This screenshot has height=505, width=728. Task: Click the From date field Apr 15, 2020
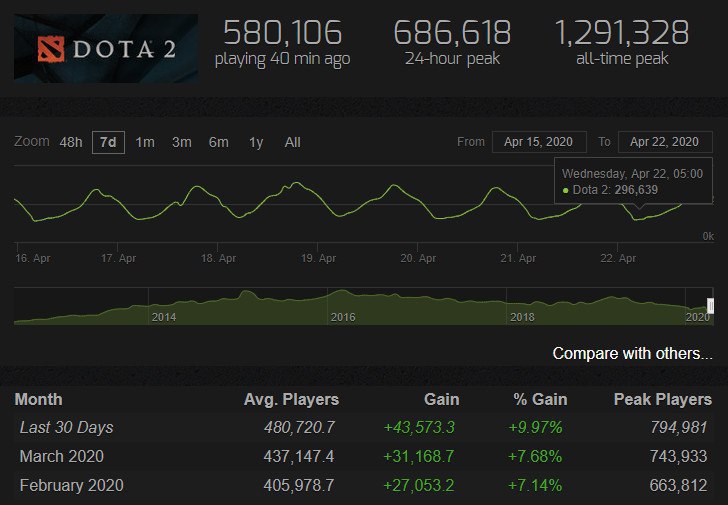[x=539, y=142]
